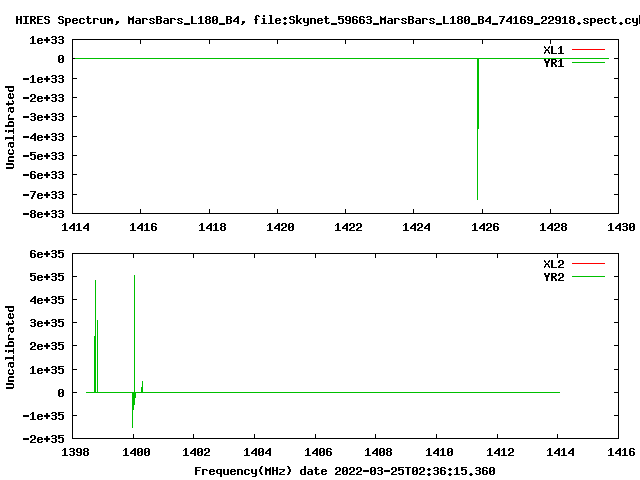Click the YR1 legend label
This screenshot has width=640, height=480.
[x=553, y=63]
